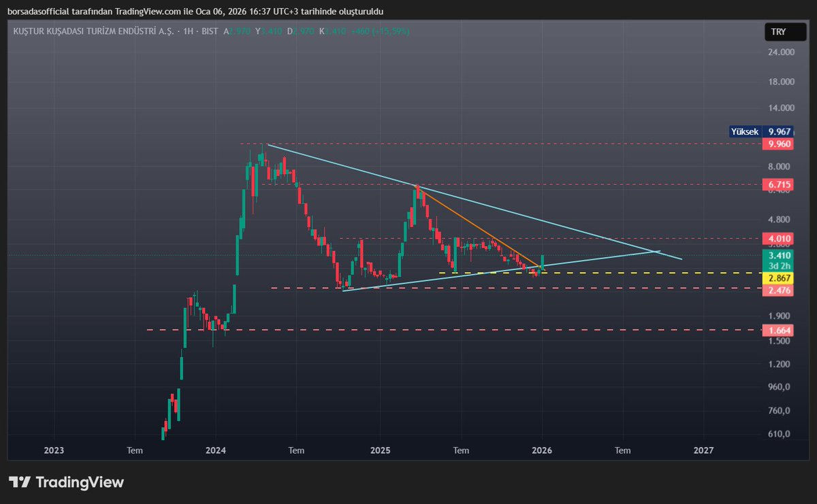Click the 1.200 price axis value
Screen dimensions: 817x504
click(x=779, y=364)
